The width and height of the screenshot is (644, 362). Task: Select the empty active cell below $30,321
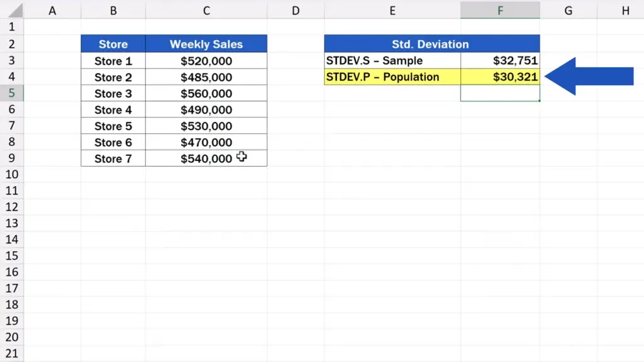coord(499,93)
